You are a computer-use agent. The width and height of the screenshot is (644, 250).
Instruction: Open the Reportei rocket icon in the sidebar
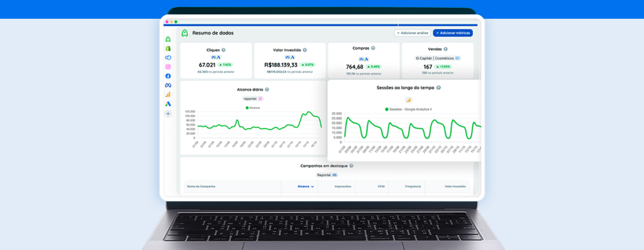(x=168, y=40)
